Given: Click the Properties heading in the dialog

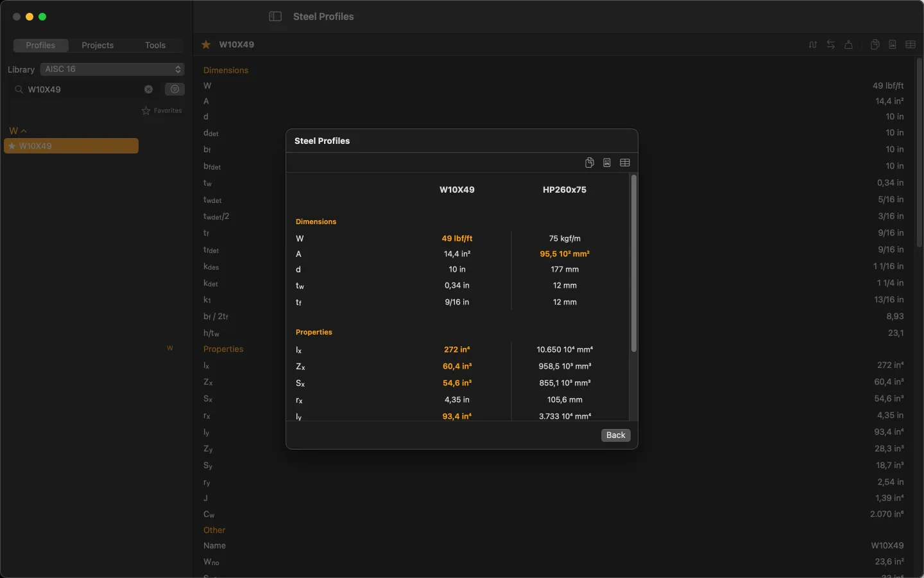Looking at the screenshot, I should (x=314, y=332).
